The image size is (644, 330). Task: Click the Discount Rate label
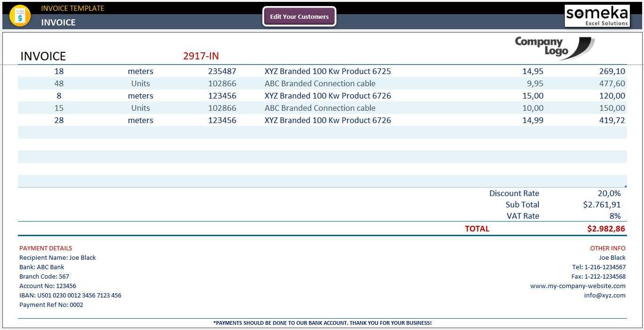(514, 193)
